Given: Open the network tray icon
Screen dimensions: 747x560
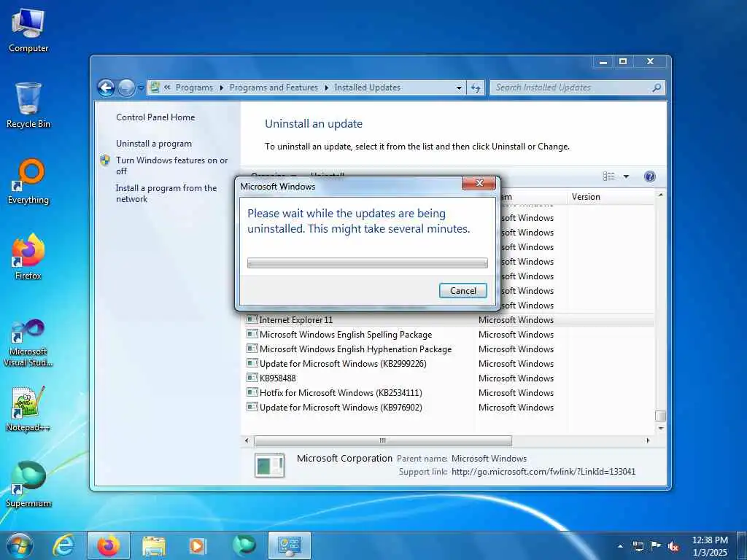Looking at the screenshot, I should 638,546.
